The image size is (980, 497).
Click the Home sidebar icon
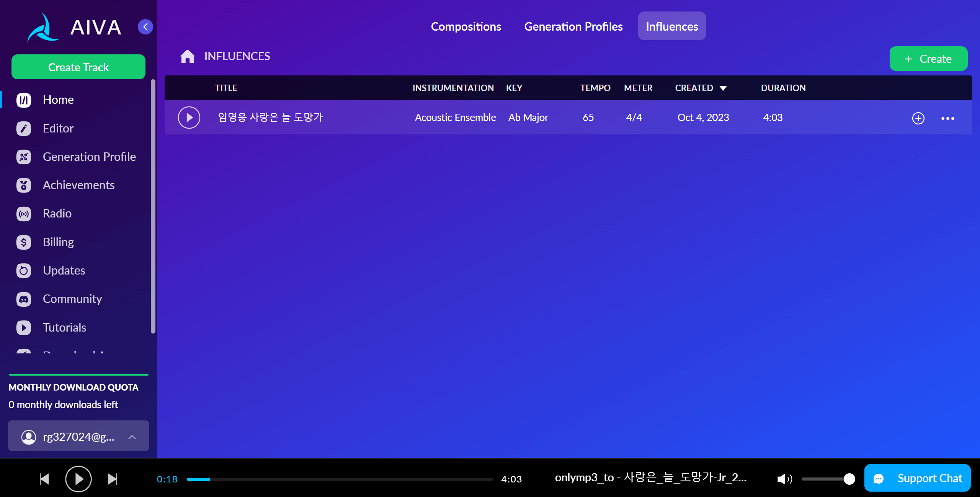(x=24, y=100)
